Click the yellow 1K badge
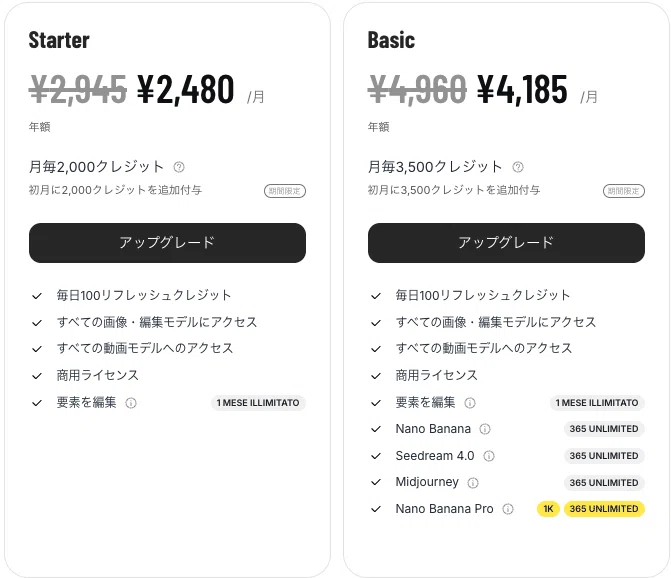671x578 pixels. [548, 509]
